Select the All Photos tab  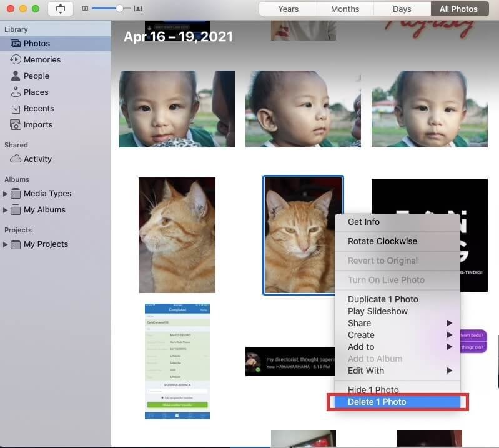pyautogui.click(x=458, y=9)
